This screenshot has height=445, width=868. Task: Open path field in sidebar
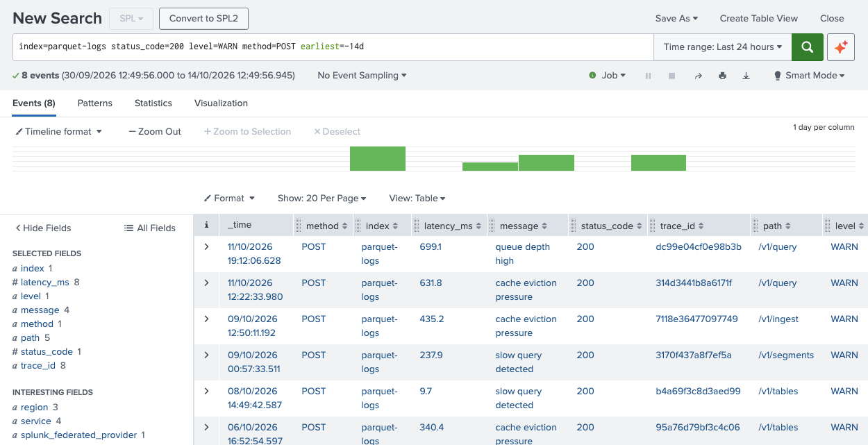click(31, 337)
